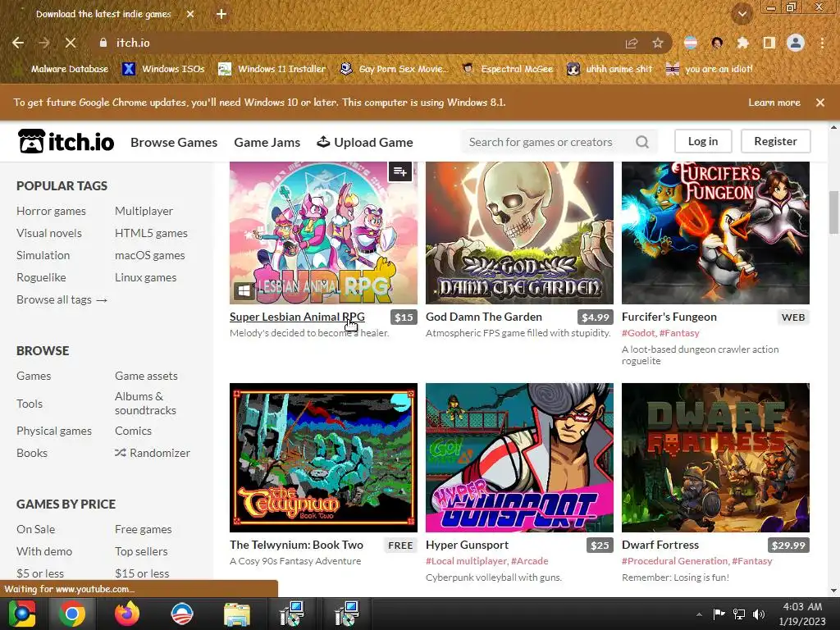Click the God Damn The Garden cover image
Image resolution: width=840 pixels, height=630 pixels.
coord(519,233)
